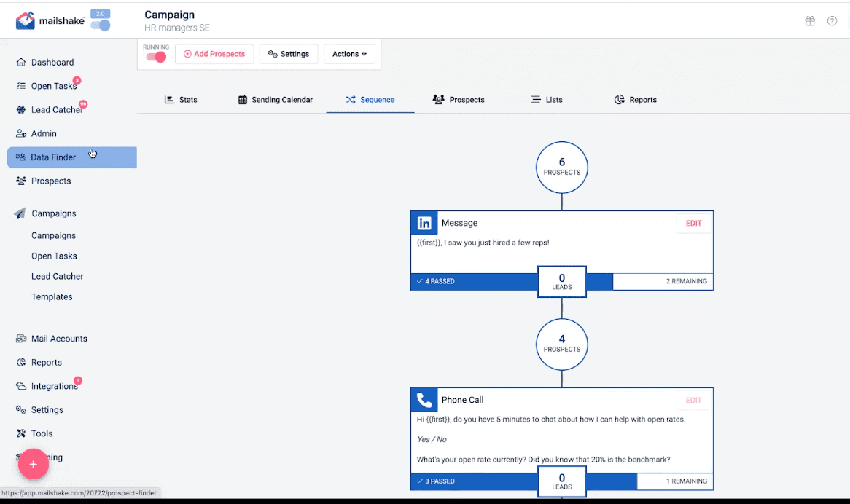Switch to the Stats tab
The width and height of the screenshot is (850, 504).
tap(182, 99)
